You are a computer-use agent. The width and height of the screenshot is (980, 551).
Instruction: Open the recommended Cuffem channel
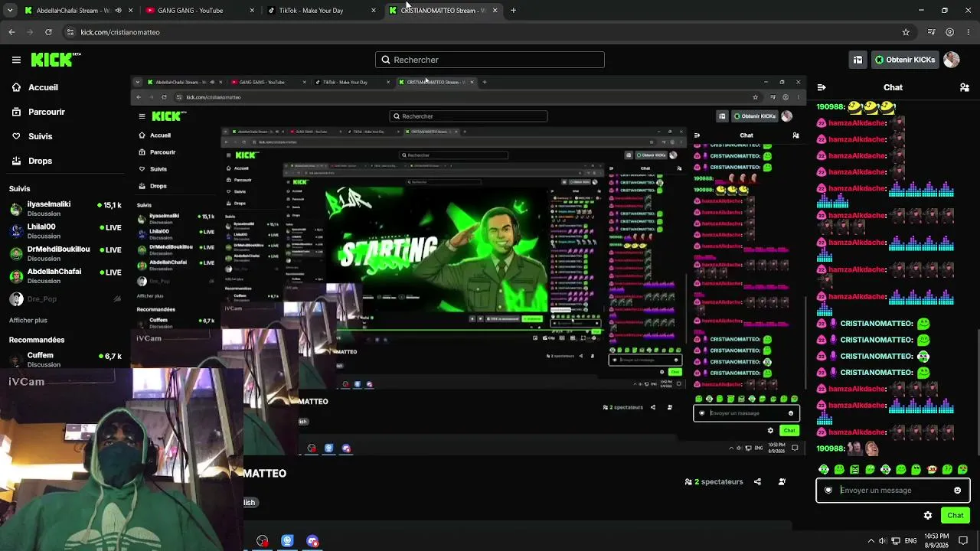coord(65,359)
